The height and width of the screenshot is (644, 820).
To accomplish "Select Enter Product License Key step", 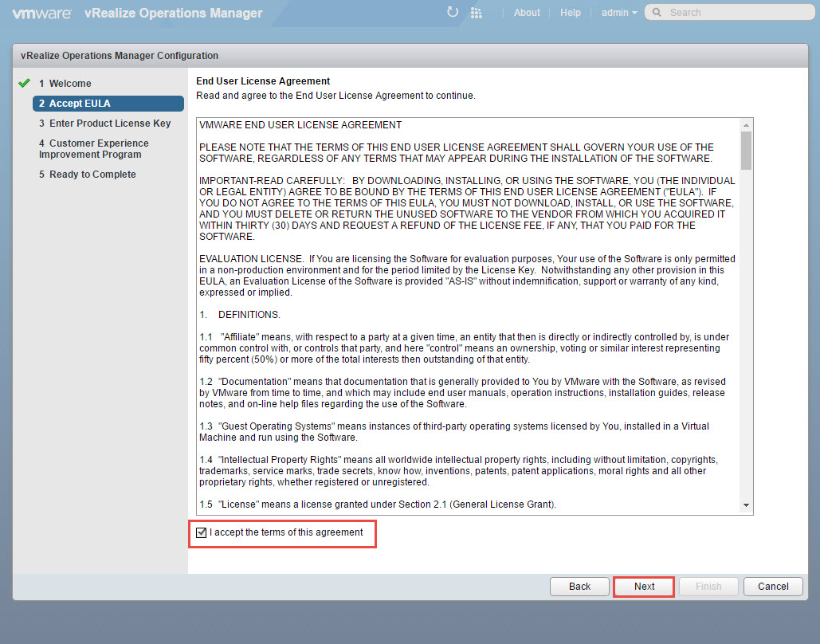I will [110, 124].
